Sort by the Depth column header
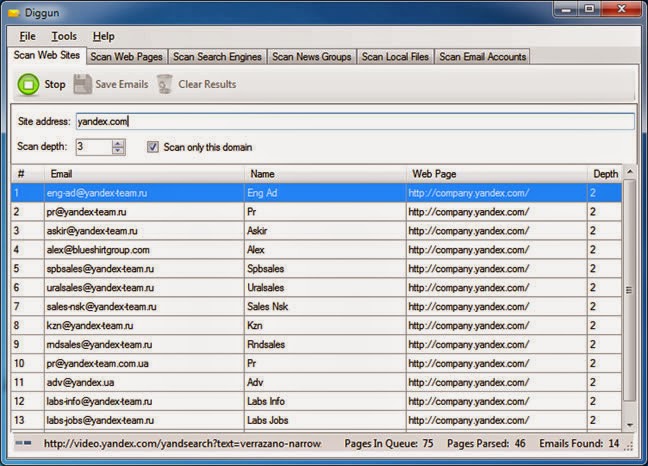 tap(605, 174)
